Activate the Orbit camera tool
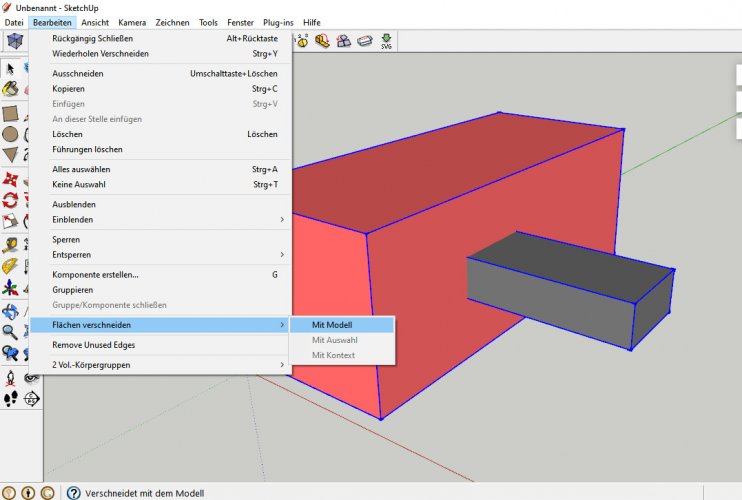This screenshot has width=742, height=500. pyautogui.click(x=10, y=311)
